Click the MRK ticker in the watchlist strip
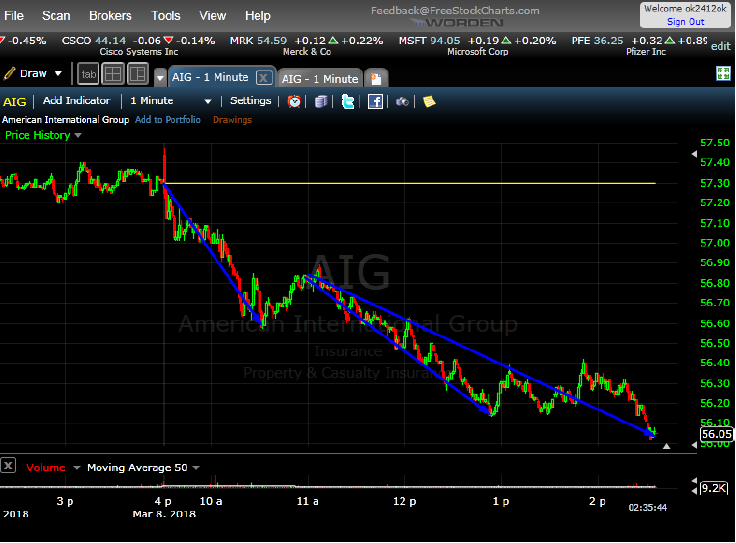 241,41
